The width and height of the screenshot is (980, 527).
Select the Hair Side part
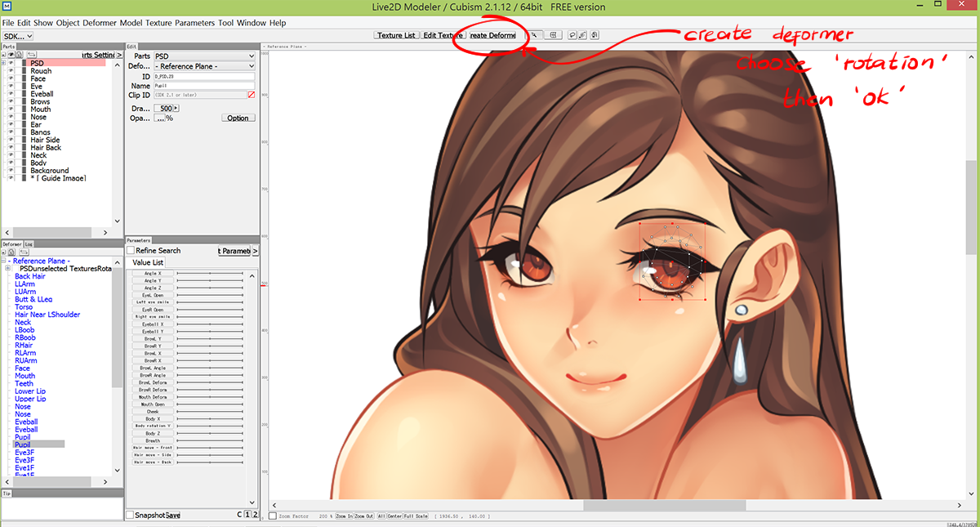tap(46, 141)
